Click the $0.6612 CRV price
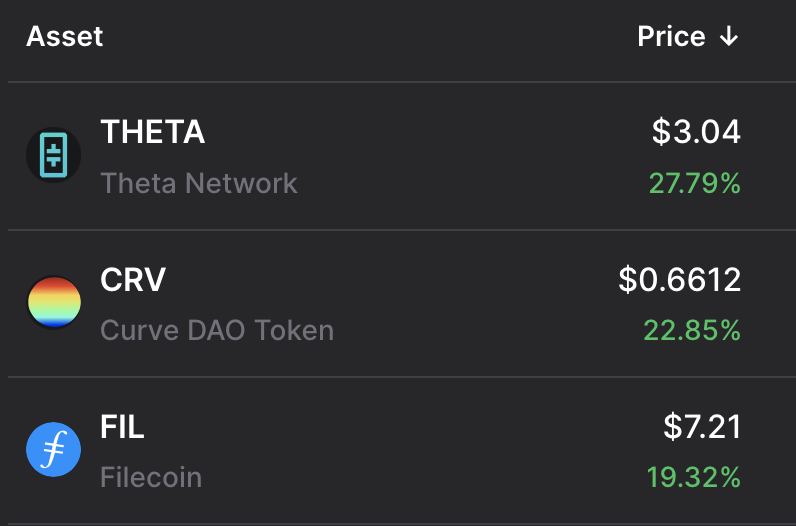The width and height of the screenshot is (796, 526). 680,280
